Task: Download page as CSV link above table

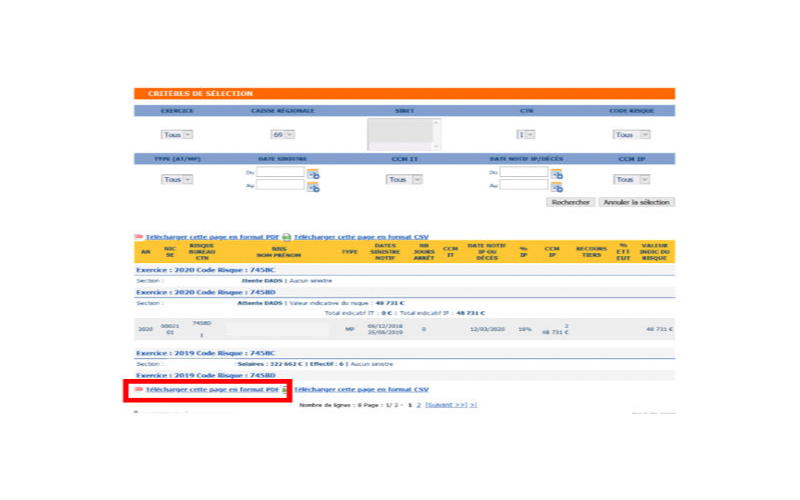Action: pyautogui.click(x=361, y=237)
